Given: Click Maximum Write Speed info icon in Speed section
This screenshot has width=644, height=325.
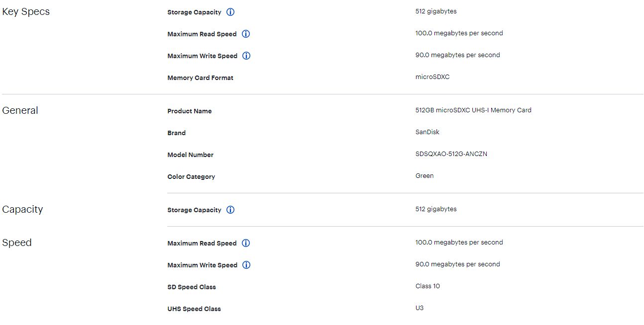Looking at the screenshot, I should (x=246, y=265).
